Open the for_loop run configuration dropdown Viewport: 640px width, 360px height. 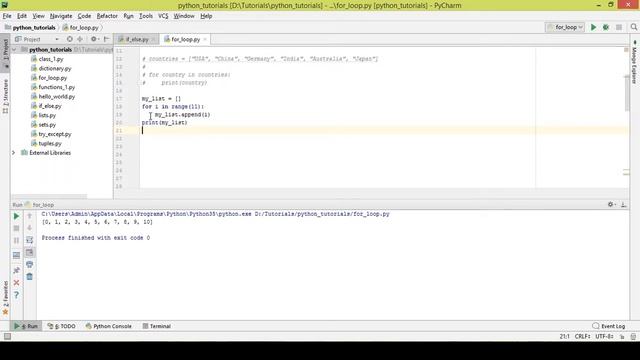click(565, 27)
